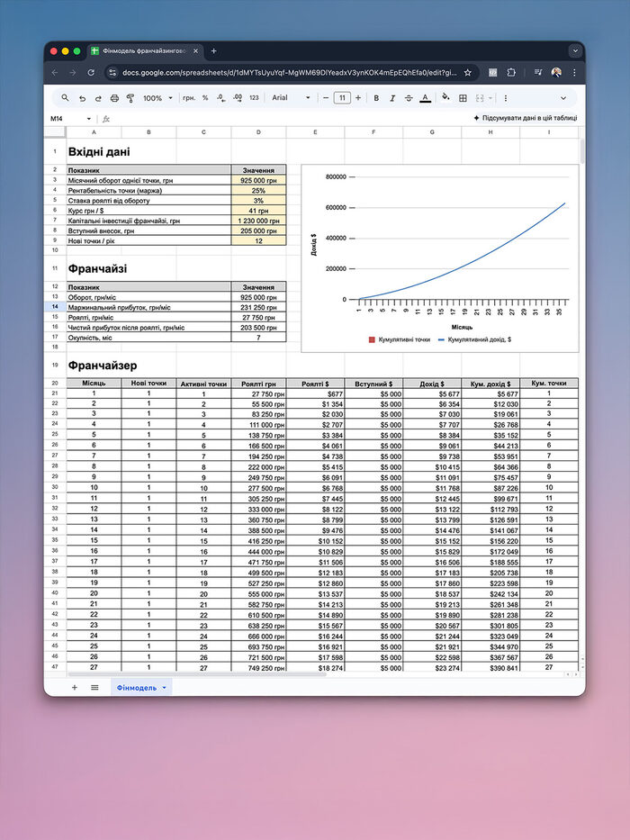
Task: Click Підсумувати дані в цій таблиці
Action: pos(525,118)
